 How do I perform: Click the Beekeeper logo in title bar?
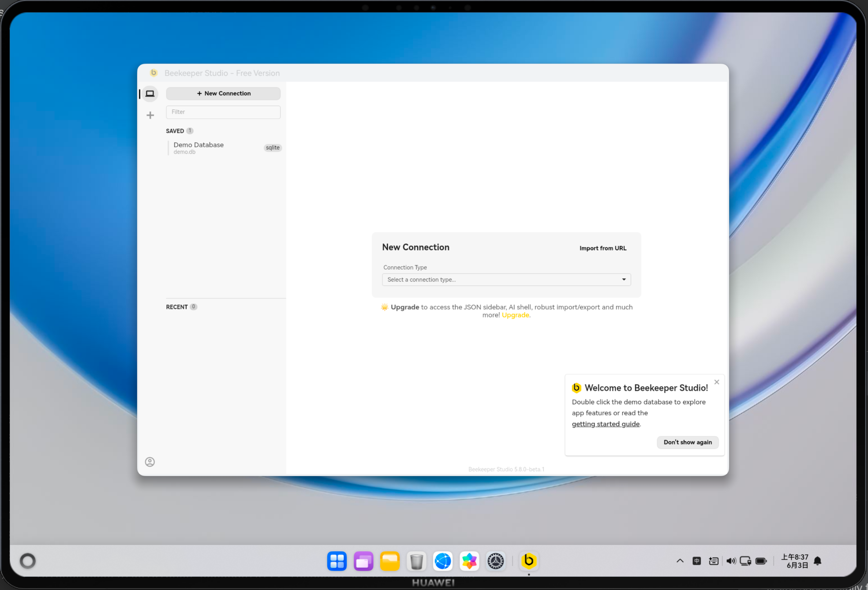(153, 73)
